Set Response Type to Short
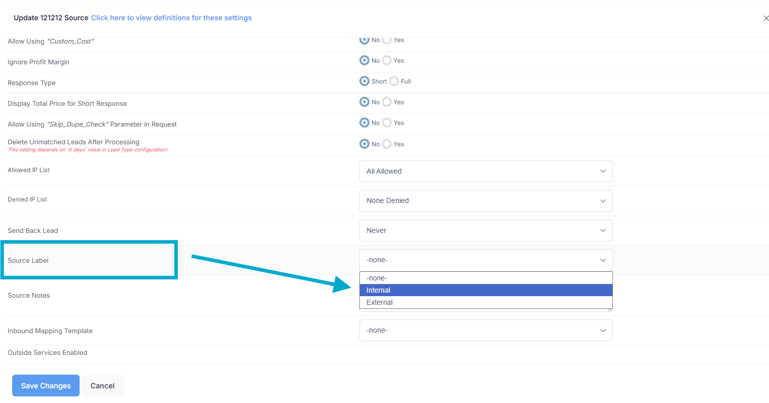The width and height of the screenshot is (769, 403). [x=364, y=82]
